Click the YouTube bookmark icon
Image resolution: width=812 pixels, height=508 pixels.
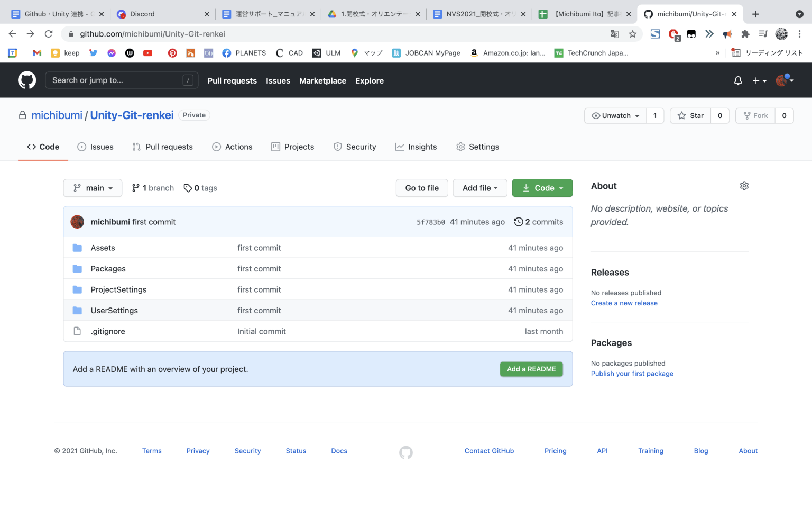(148, 52)
